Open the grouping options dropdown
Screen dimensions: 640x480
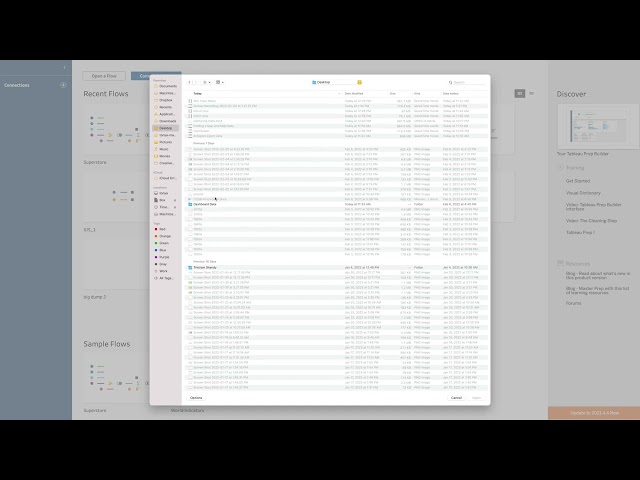click(x=220, y=82)
